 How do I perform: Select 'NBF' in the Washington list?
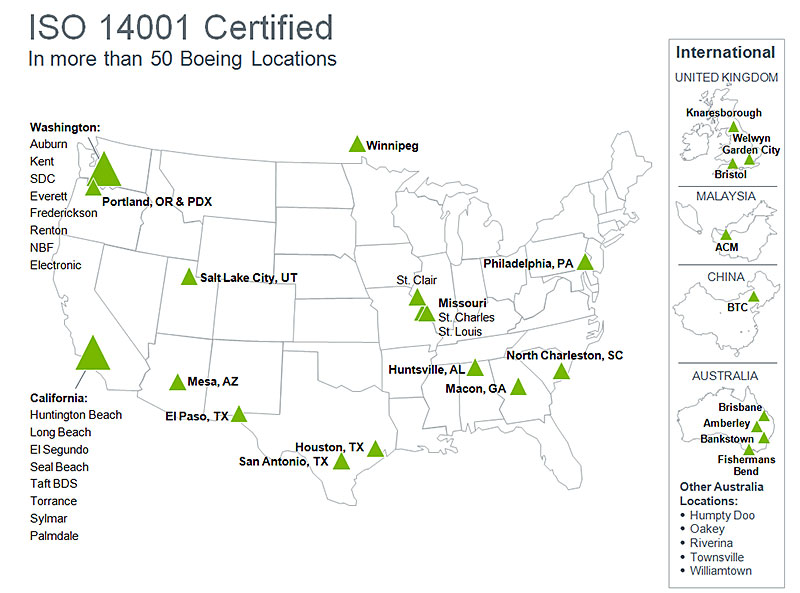click(41, 248)
